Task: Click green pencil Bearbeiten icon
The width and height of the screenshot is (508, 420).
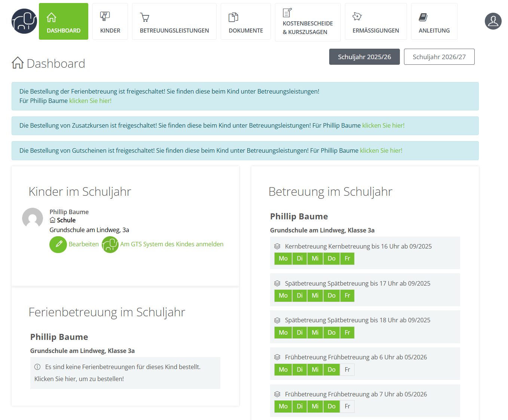Action: tap(58, 244)
